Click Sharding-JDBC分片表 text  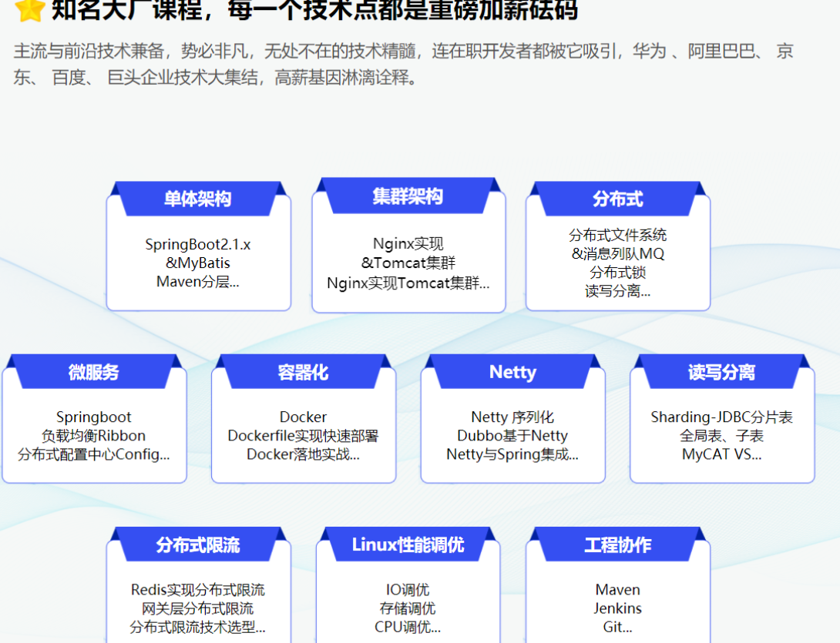[721, 417]
